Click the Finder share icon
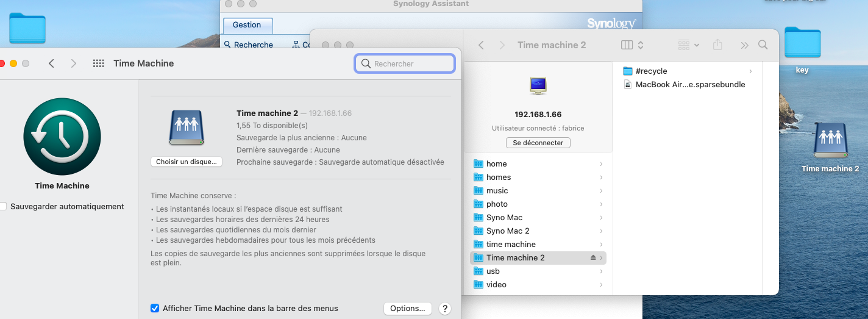The width and height of the screenshot is (868, 319). point(718,45)
